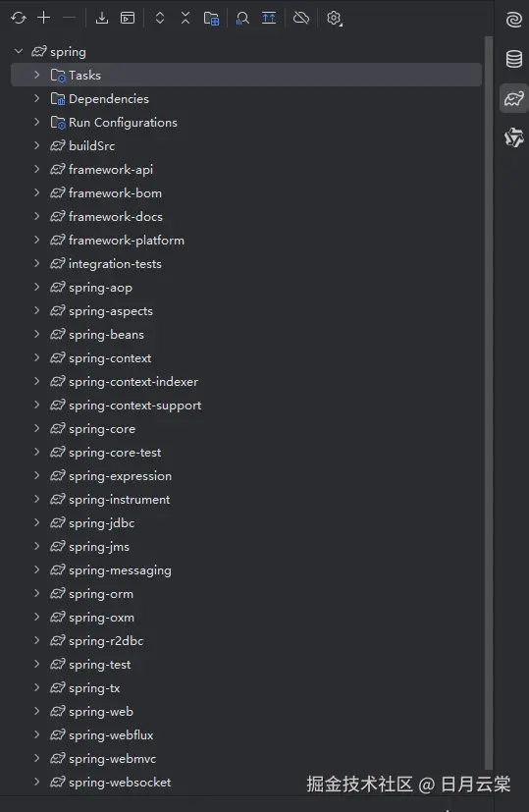Collapse all nodes in Gradle tree
The image size is (529, 812).
185,18
